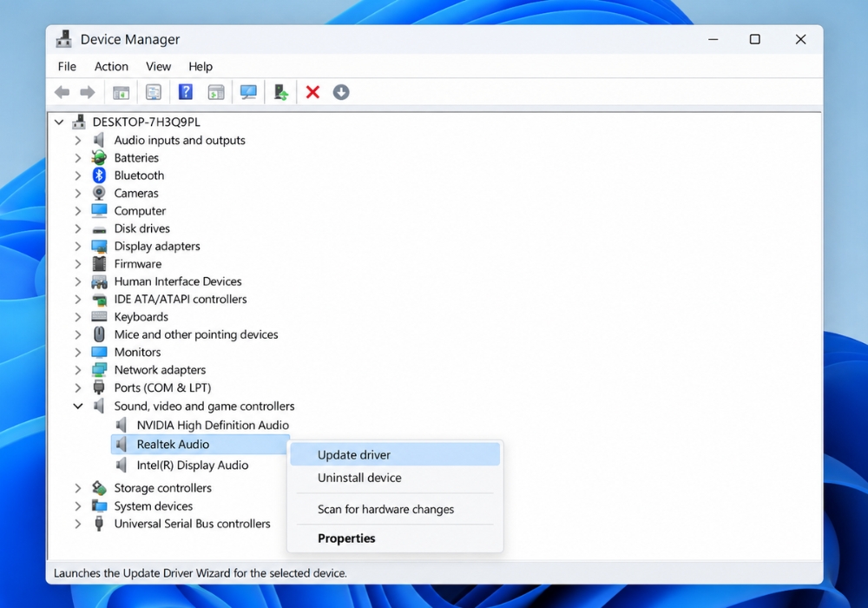Click the Device Manager title text

point(130,39)
